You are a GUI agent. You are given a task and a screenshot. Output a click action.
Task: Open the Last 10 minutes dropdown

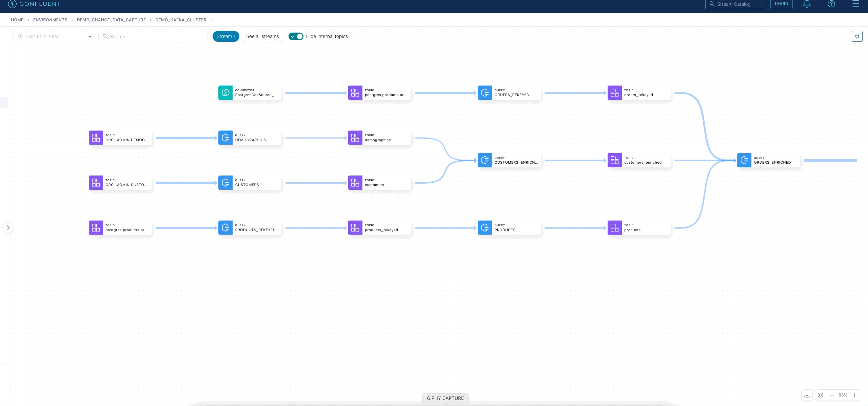tap(56, 36)
